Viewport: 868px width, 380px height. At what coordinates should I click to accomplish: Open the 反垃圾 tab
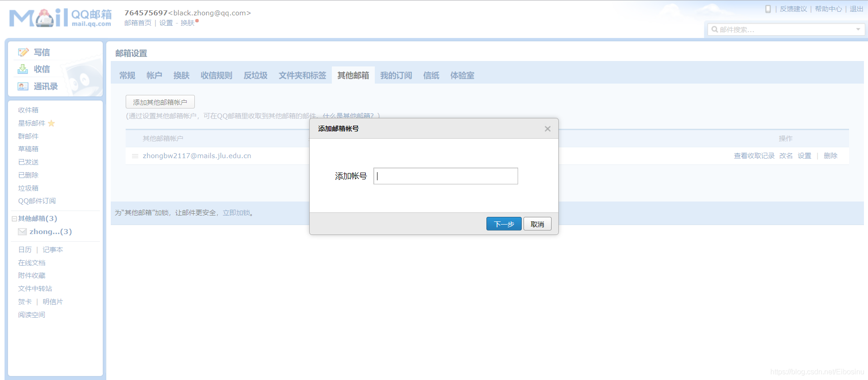[255, 75]
